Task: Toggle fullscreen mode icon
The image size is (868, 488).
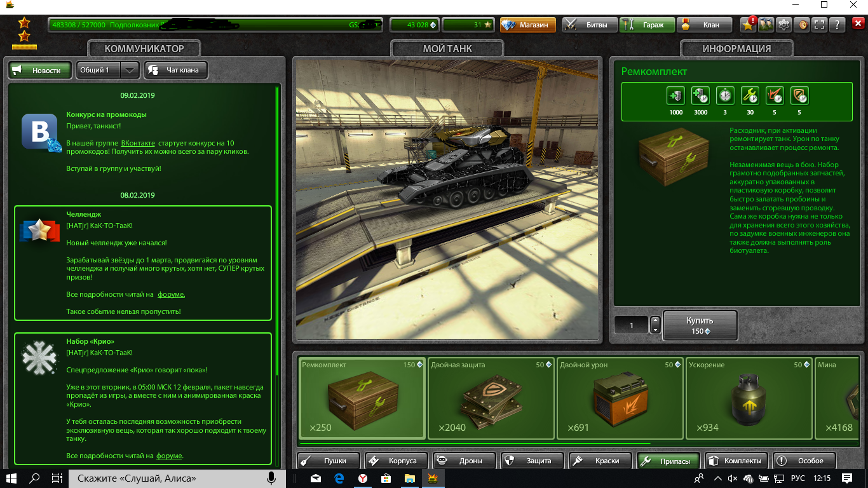Action: (x=820, y=25)
